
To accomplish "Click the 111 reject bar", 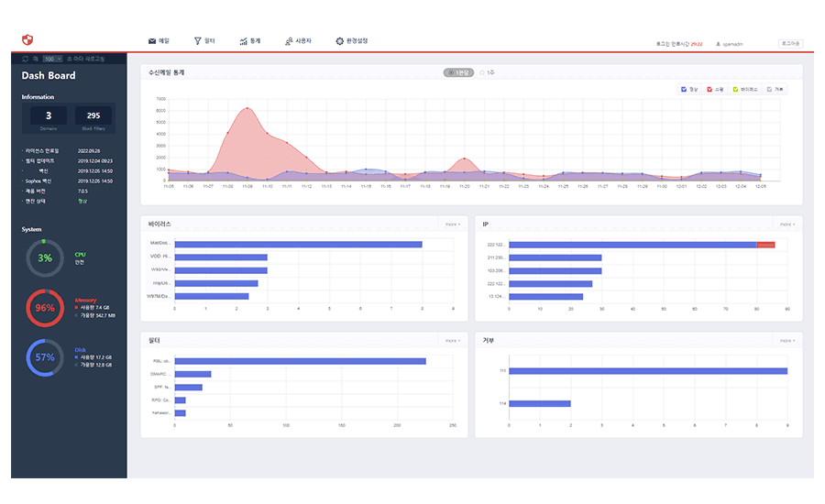I will coord(648,371).
